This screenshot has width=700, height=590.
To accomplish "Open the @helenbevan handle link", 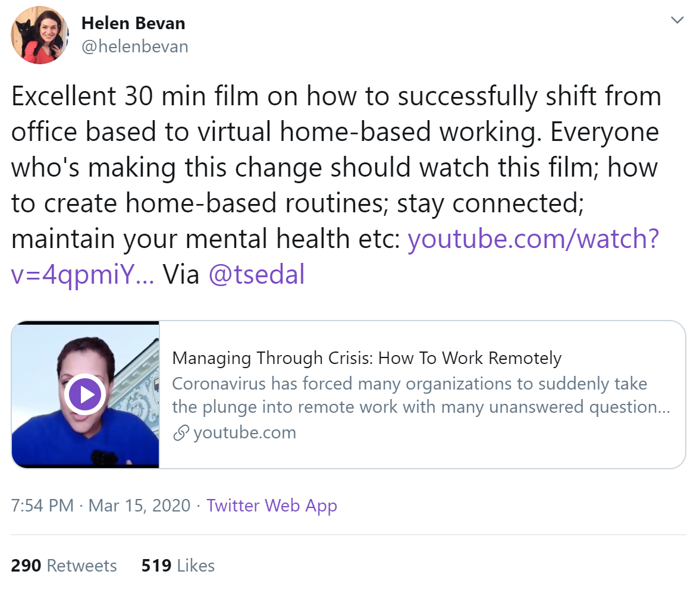I will point(135,46).
